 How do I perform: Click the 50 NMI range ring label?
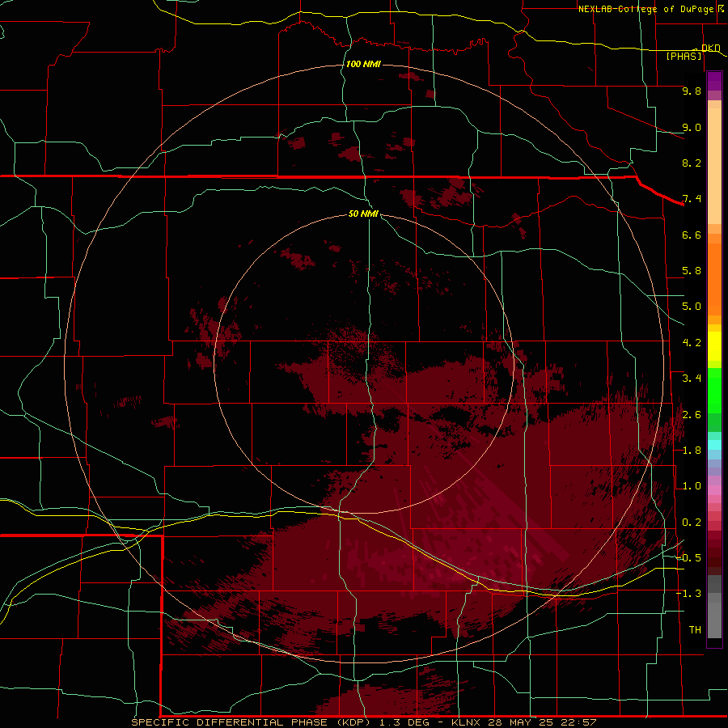pyautogui.click(x=363, y=214)
